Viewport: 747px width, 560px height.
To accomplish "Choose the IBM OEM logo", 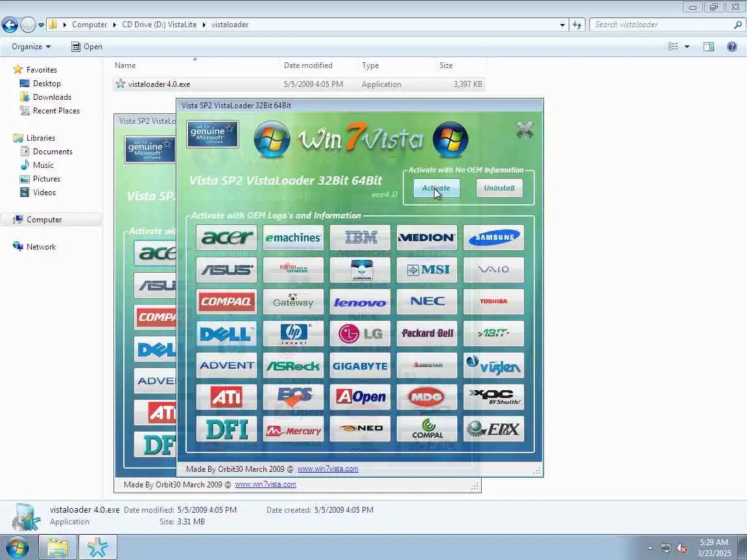I will pyautogui.click(x=360, y=237).
